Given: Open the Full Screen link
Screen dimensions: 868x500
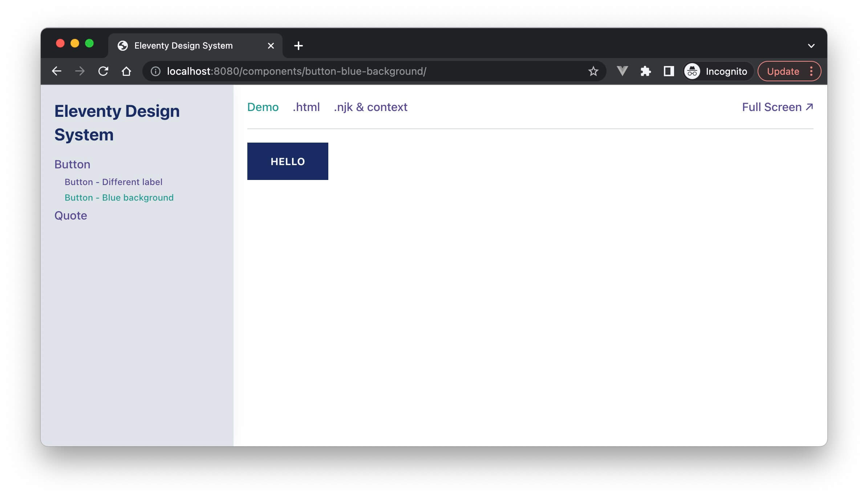Looking at the screenshot, I should pos(778,107).
